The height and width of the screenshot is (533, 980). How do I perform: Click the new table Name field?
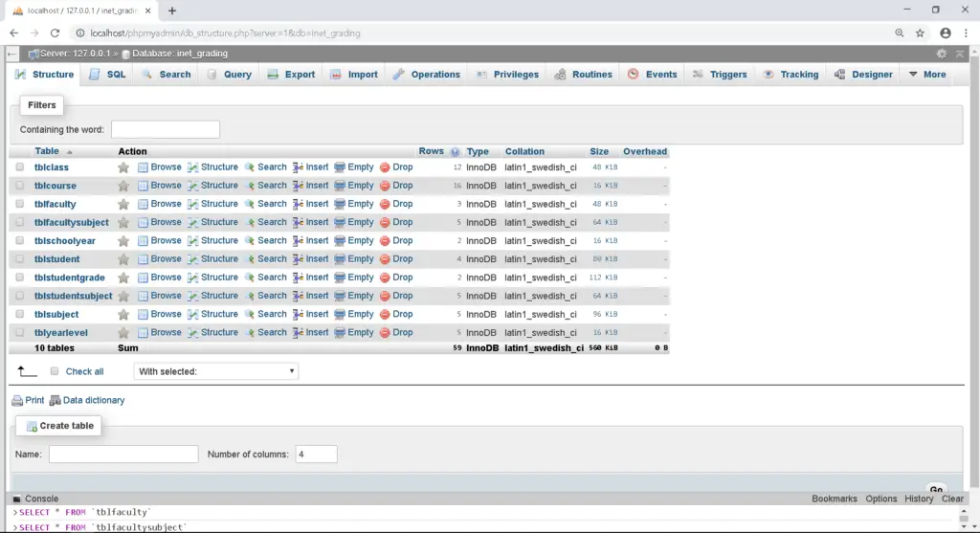(123, 455)
